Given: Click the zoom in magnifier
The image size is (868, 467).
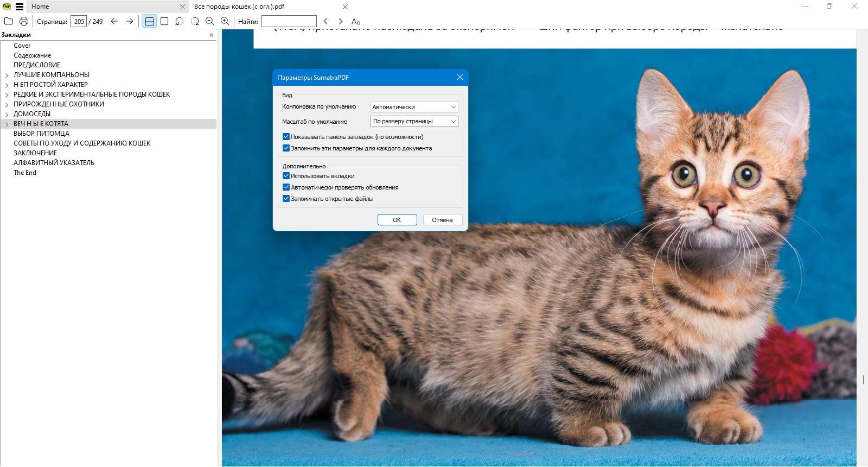Looking at the screenshot, I should pos(225,21).
